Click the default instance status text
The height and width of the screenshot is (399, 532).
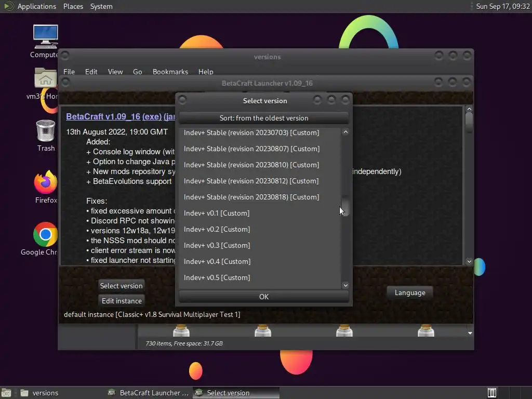(152, 314)
